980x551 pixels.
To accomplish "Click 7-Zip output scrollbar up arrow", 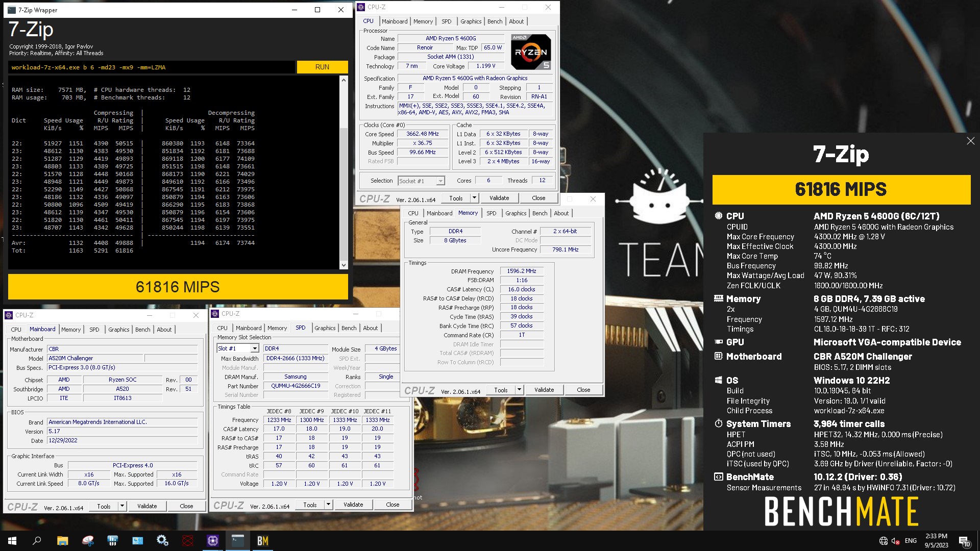I will click(344, 80).
